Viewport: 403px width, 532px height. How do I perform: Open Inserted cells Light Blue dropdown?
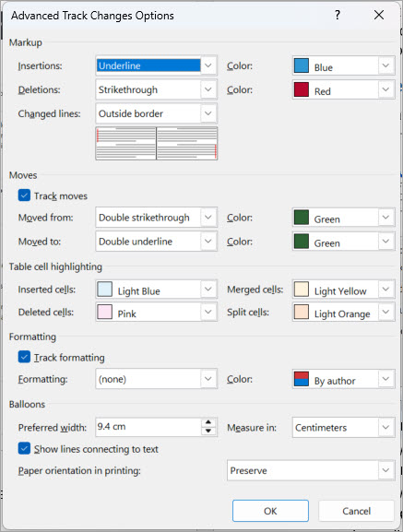click(157, 290)
